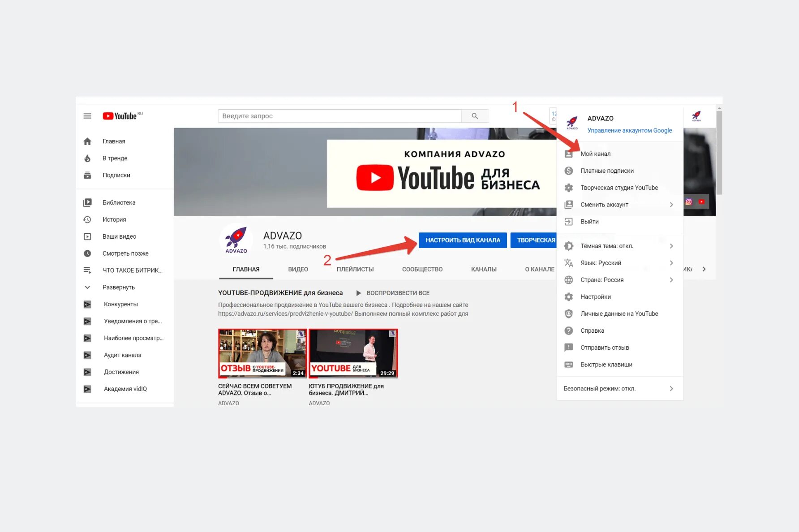
Task: Click the search magnifier button
Action: tap(475, 116)
